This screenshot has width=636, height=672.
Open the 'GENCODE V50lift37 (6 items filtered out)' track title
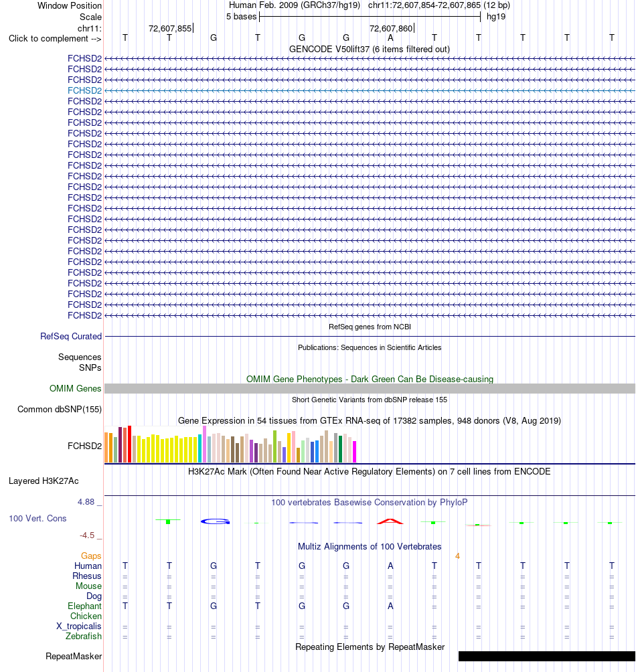tap(370, 50)
